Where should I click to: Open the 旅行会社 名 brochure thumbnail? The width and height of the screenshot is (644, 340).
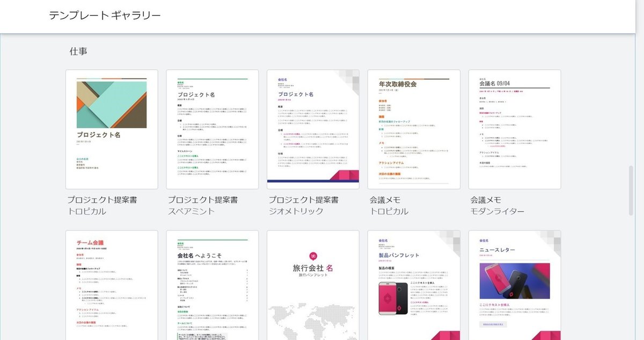click(313, 285)
